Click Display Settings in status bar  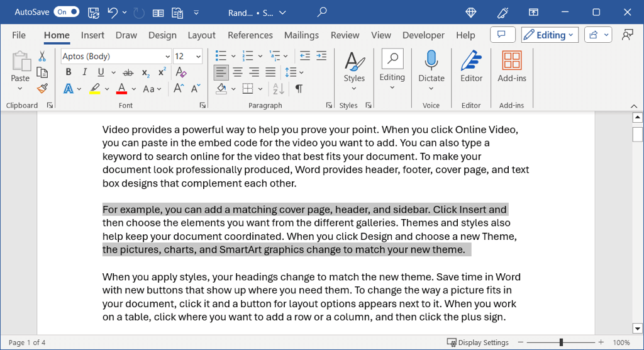point(477,342)
